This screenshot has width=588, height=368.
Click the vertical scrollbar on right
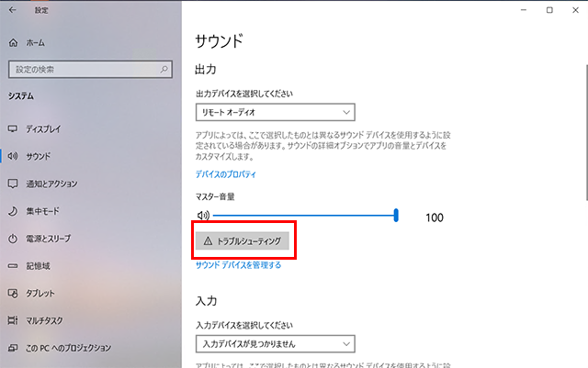click(586, 133)
